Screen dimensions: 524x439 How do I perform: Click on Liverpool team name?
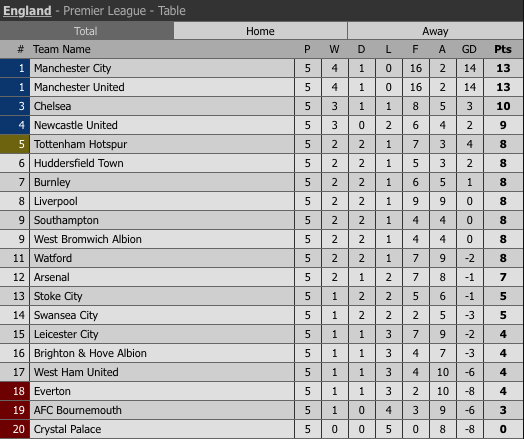[56, 201]
